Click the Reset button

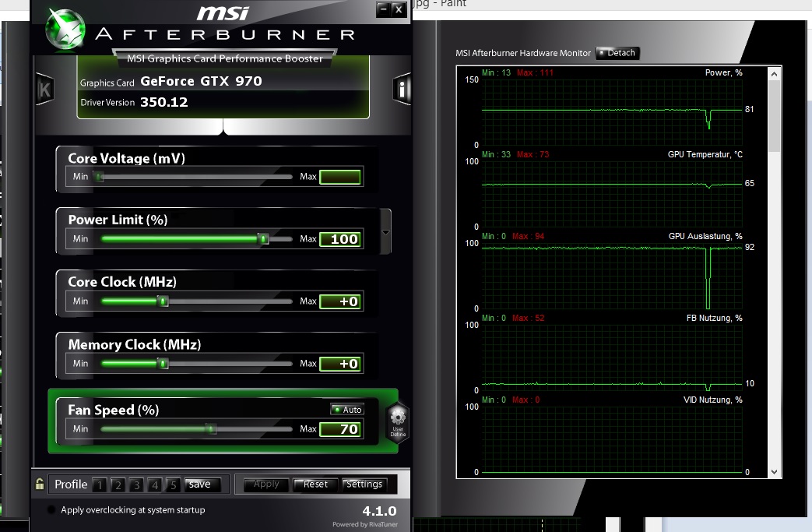pyautogui.click(x=315, y=484)
